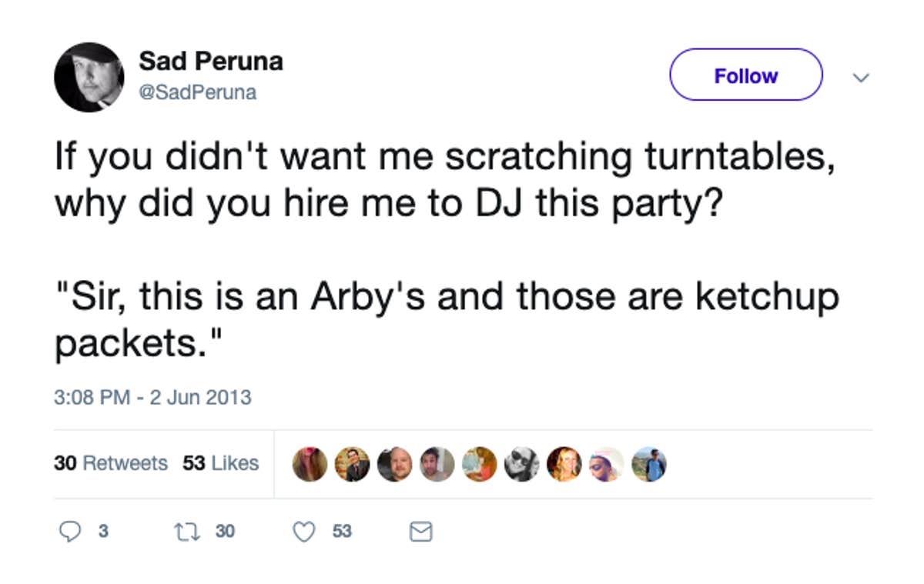Image resolution: width=924 pixels, height=584 pixels.
Task: Select the Sad Peruna display name
Action: [210, 61]
